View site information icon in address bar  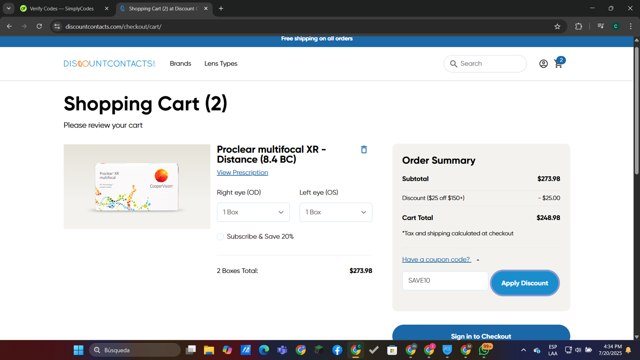(x=57, y=27)
